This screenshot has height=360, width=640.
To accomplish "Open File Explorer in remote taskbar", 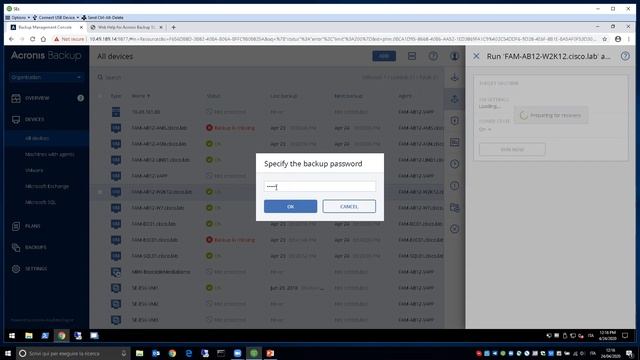I will [x=29, y=336].
